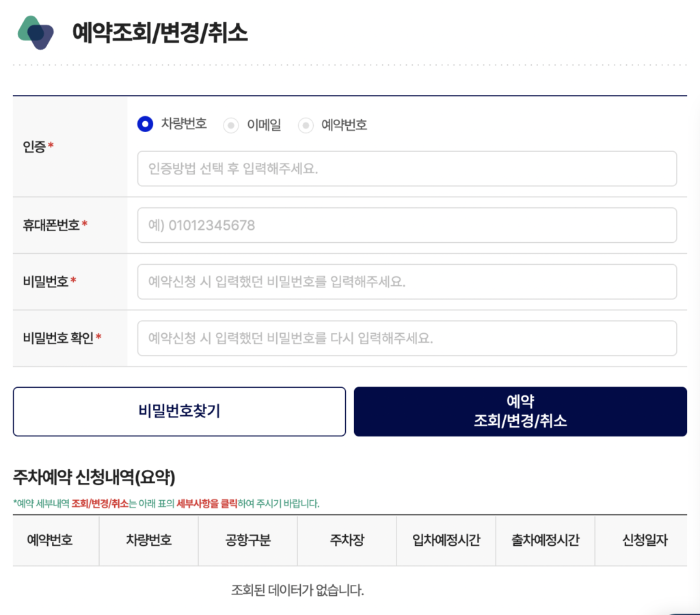700x615 pixels.
Task: Click the 차량번호 column header
Action: pos(148,540)
